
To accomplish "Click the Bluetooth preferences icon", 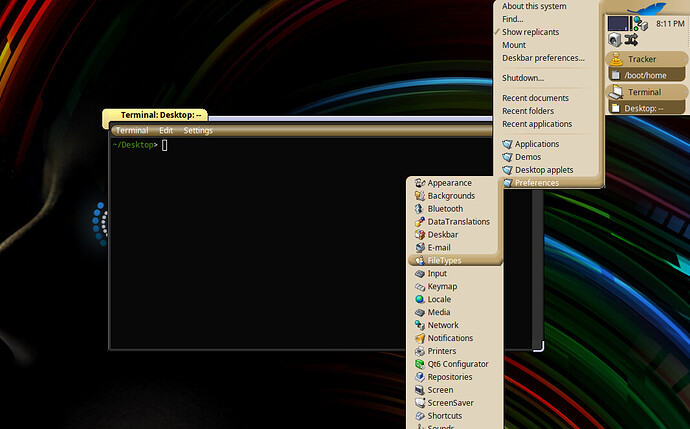I will 420,209.
